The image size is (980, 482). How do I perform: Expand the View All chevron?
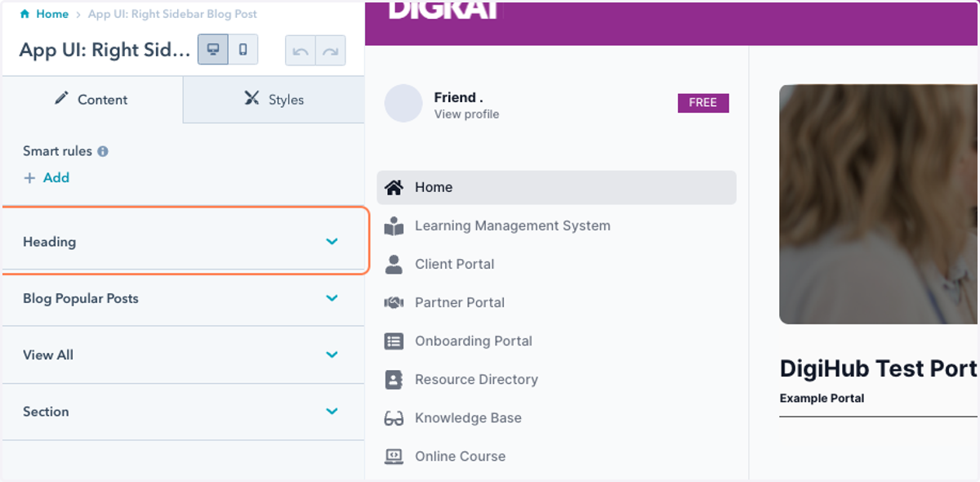point(332,355)
